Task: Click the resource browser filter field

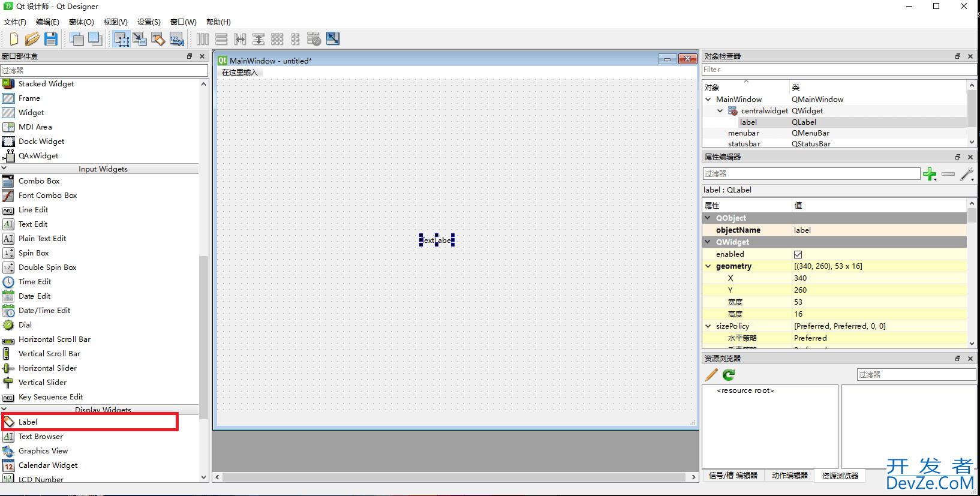Action: tap(916, 374)
